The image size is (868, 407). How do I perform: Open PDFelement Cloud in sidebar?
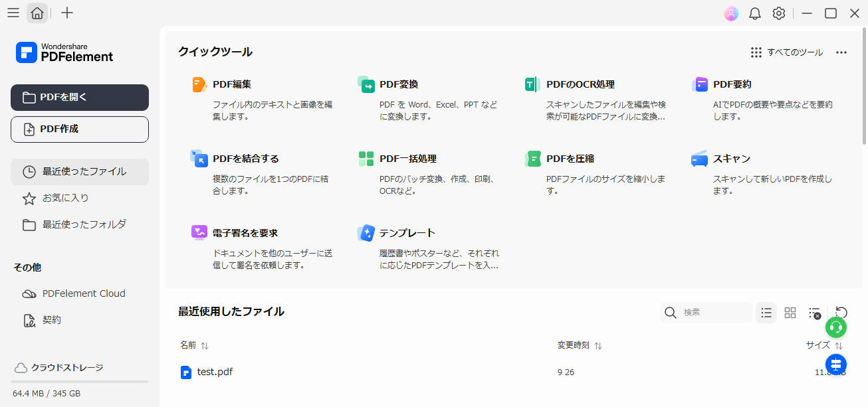(x=83, y=293)
